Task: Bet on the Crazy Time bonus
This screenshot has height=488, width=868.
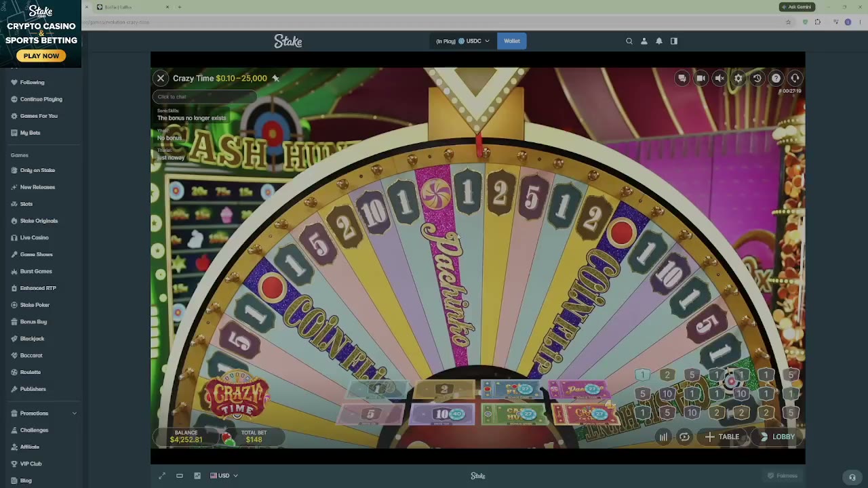Action: (x=586, y=414)
